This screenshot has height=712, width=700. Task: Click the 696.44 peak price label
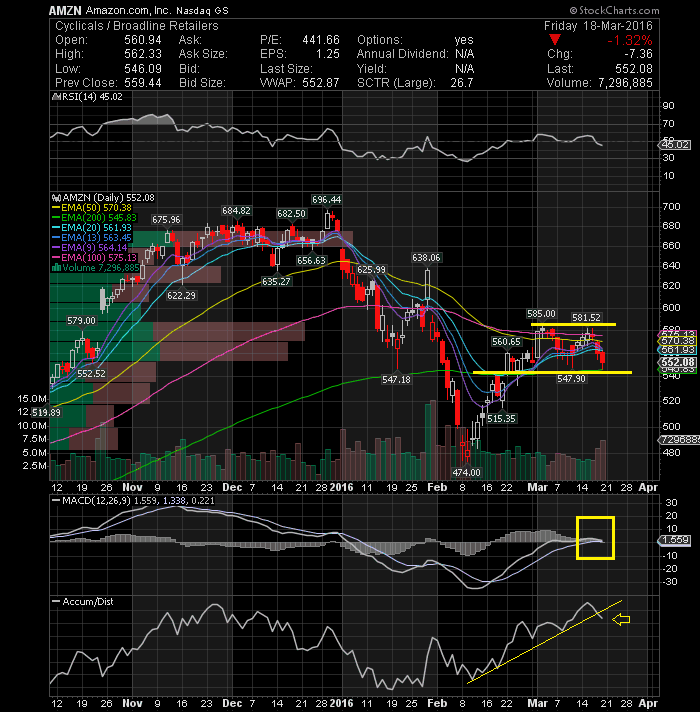pos(326,199)
